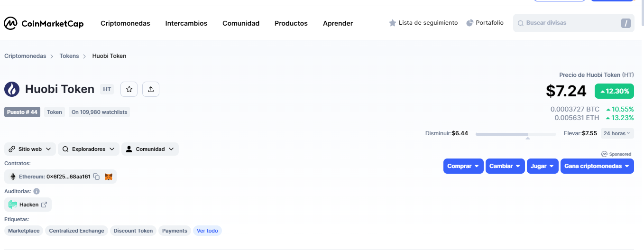Click the 24-hour low-high price range bar

point(515,134)
